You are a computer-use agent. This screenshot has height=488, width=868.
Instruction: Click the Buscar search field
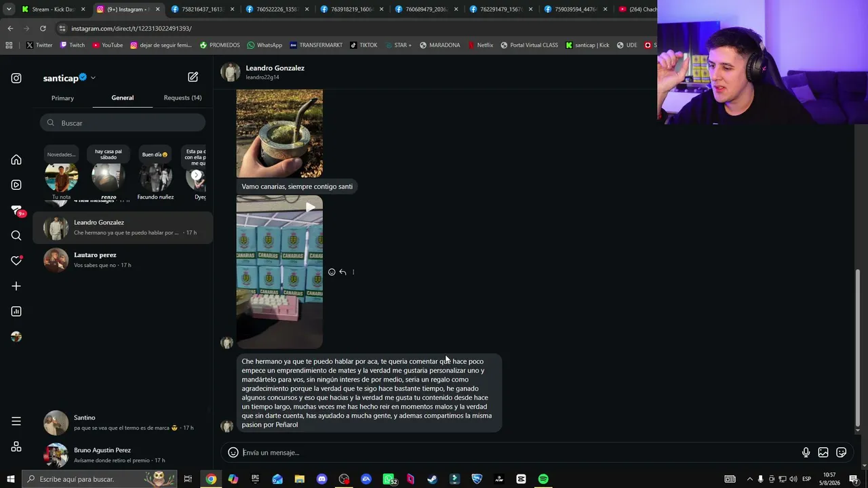[123, 123]
